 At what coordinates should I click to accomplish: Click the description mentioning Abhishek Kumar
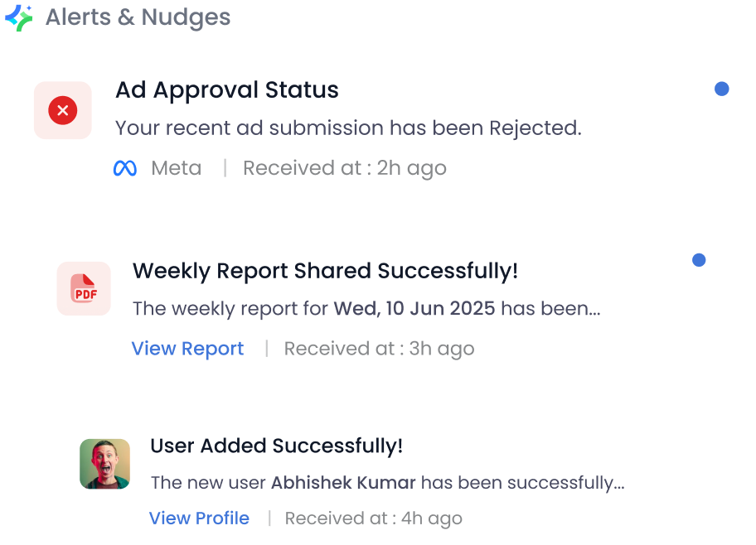coord(387,482)
